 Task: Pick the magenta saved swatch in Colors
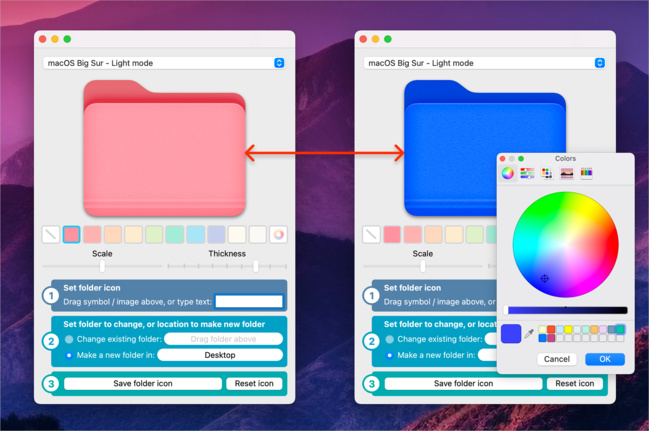pyautogui.click(x=551, y=338)
